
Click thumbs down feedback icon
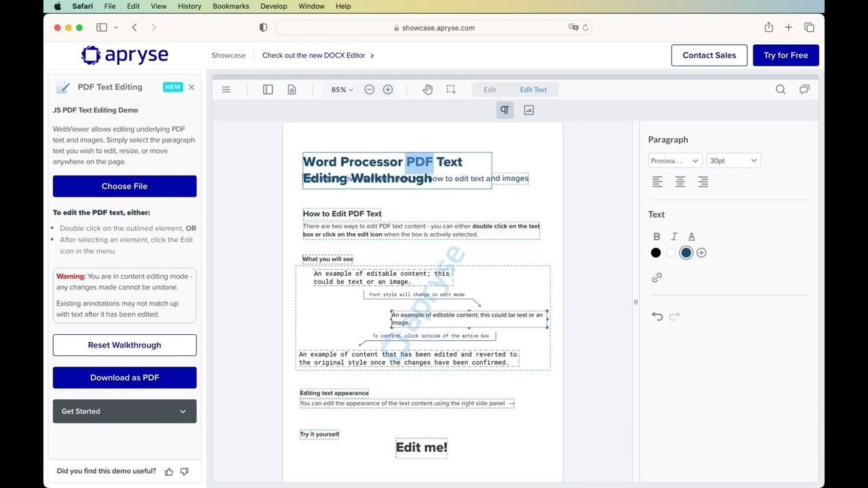[x=184, y=472]
